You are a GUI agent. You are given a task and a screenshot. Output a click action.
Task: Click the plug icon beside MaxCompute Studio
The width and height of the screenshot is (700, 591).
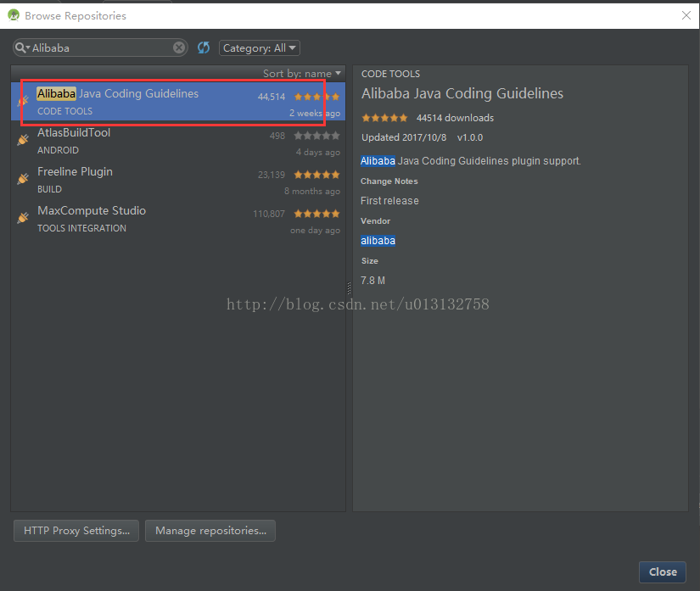(23, 218)
